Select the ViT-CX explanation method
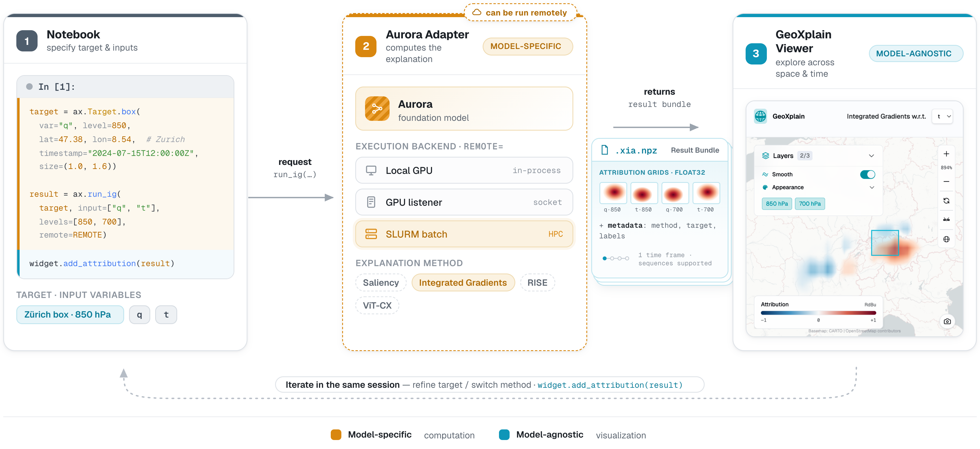Image resolution: width=980 pixels, height=449 pixels. (377, 305)
